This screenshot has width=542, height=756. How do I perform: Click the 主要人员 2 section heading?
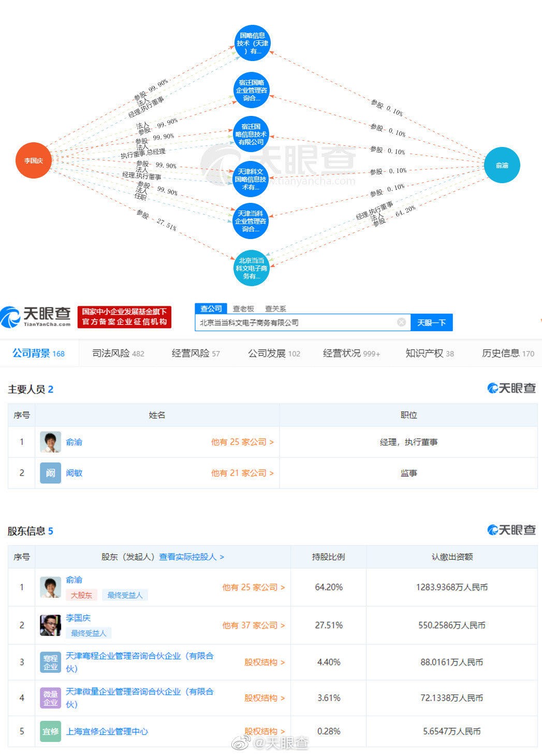[x=31, y=389]
